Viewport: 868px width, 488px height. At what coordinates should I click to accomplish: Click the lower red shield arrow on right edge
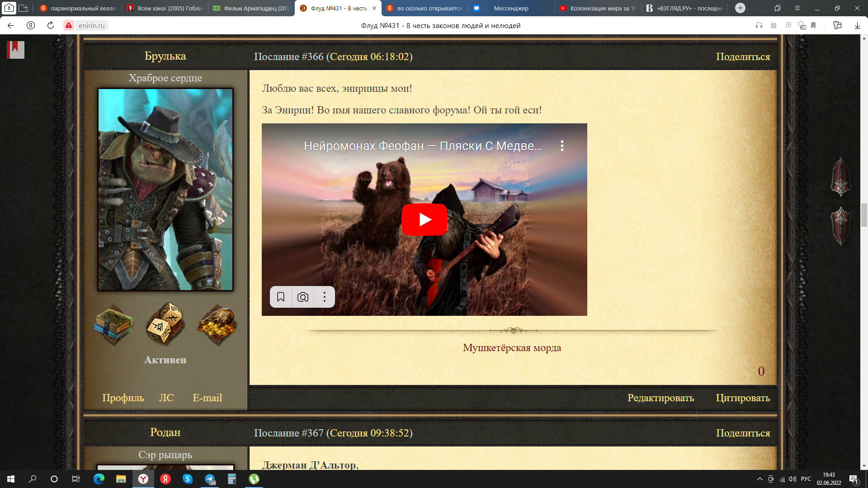coord(840,226)
